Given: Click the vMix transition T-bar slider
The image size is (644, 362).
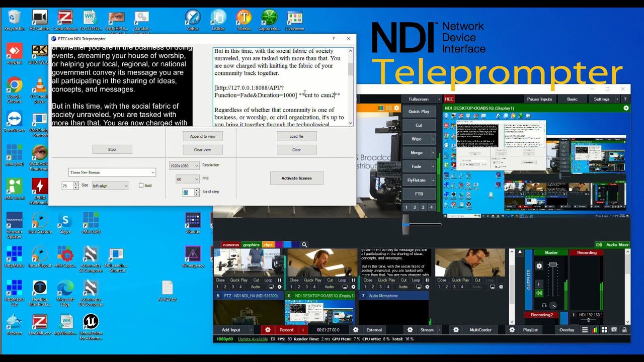Looking at the screenshot, I should pyautogui.click(x=406, y=225).
